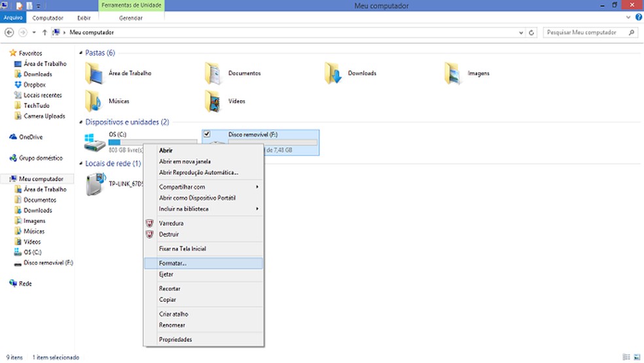Choose Propriedades from the context menu

(204, 339)
